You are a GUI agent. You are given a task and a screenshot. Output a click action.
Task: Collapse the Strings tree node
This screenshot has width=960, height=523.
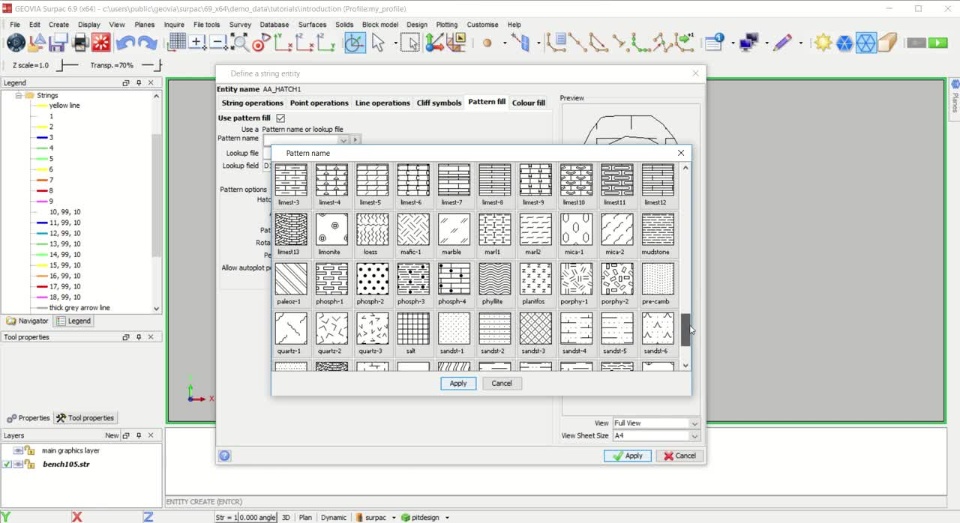(18, 95)
